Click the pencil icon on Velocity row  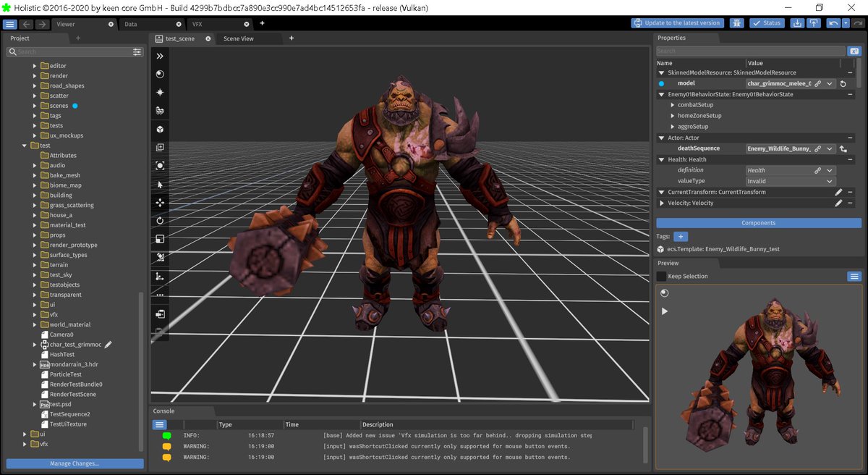pos(838,203)
